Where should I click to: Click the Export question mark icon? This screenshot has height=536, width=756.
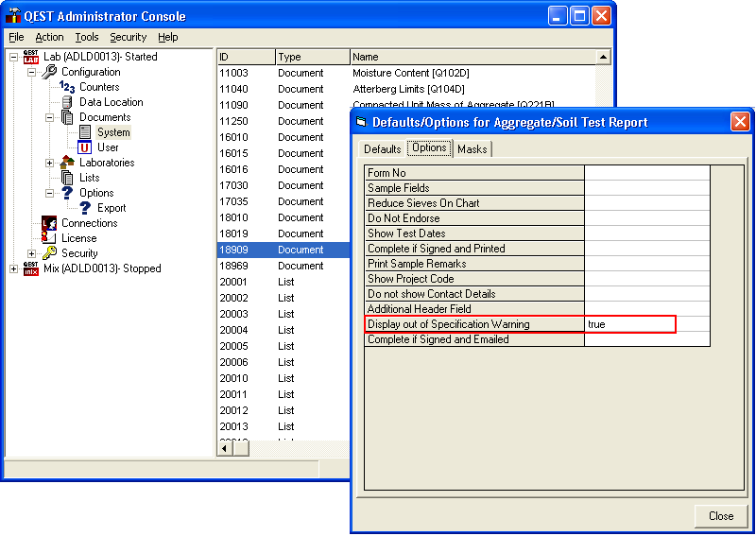click(x=85, y=208)
